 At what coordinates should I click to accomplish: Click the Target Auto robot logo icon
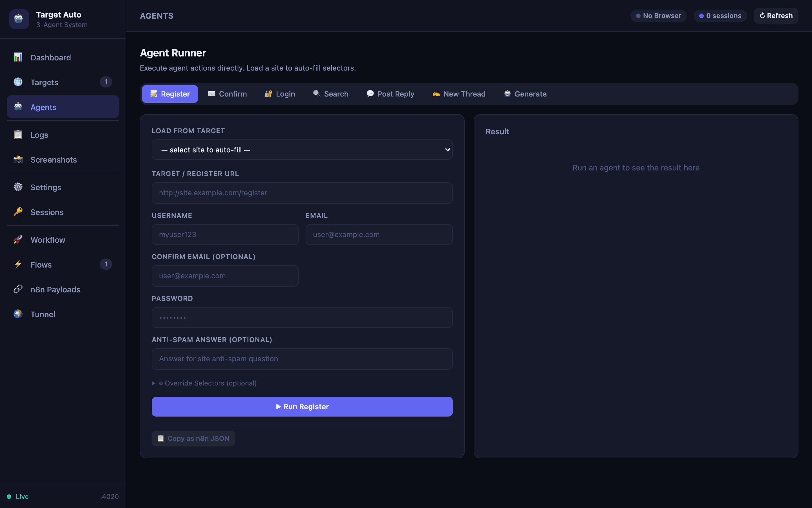pos(19,19)
